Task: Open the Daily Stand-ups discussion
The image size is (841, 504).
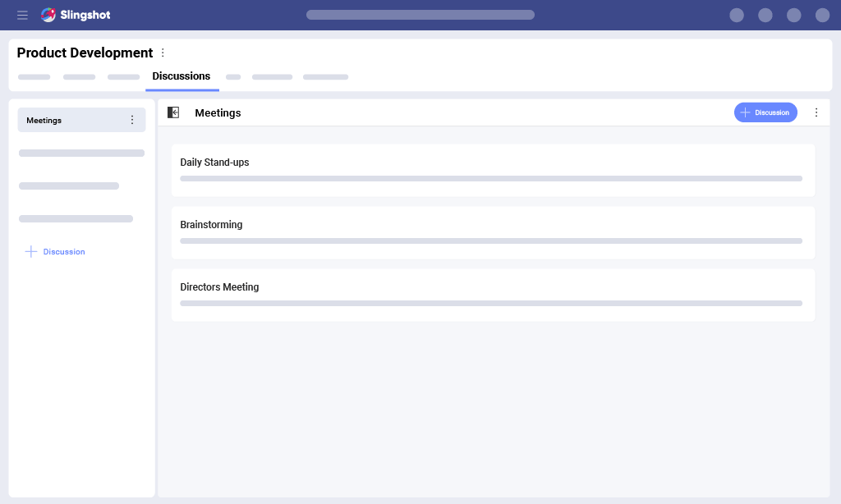Action: [492, 170]
